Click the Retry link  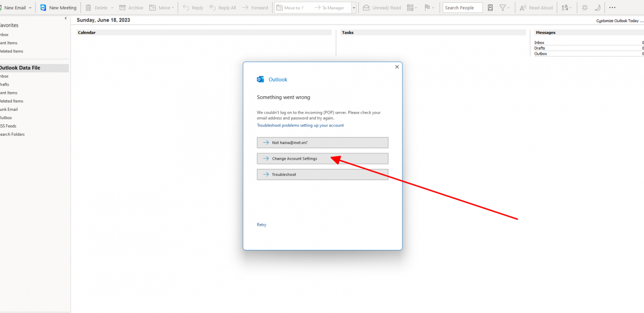261,225
